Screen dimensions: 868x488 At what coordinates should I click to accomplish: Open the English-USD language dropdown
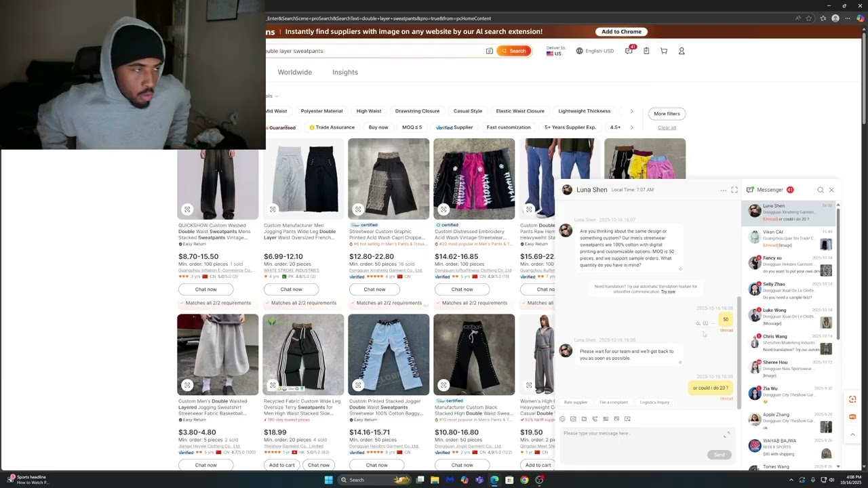[595, 51]
